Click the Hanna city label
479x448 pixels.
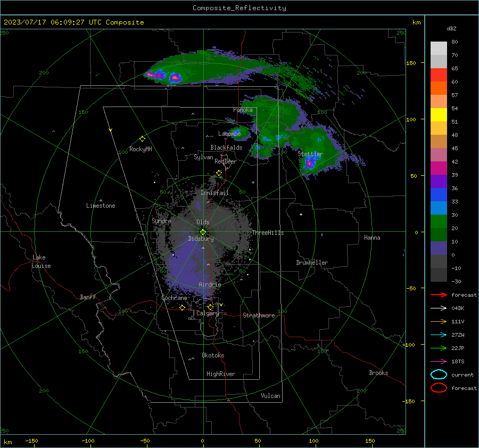tap(372, 238)
